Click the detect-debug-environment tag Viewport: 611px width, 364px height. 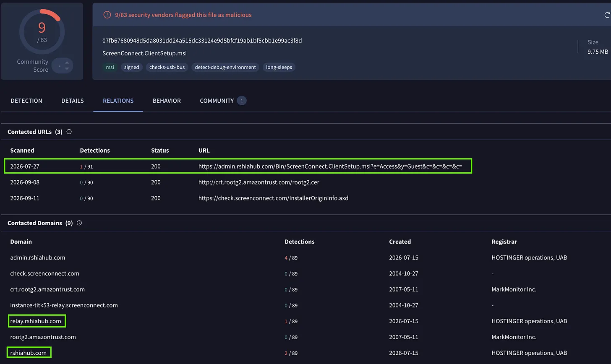(x=225, y=67)
